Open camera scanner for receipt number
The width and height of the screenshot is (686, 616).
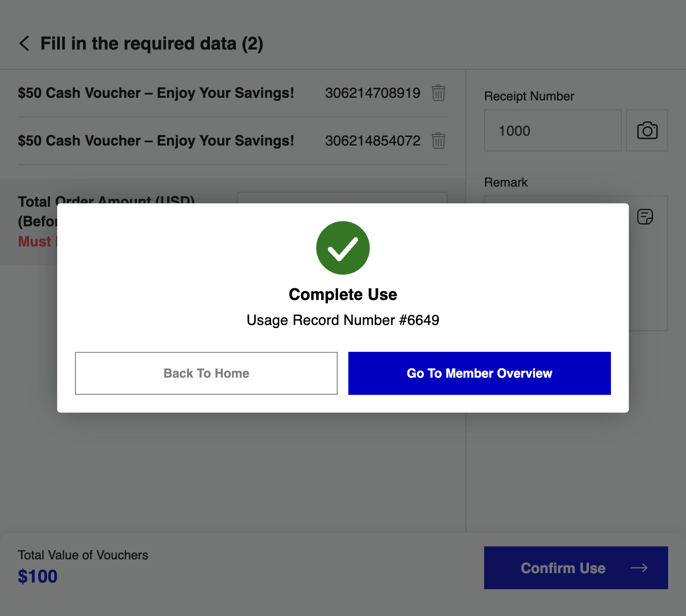click(647, 130)
